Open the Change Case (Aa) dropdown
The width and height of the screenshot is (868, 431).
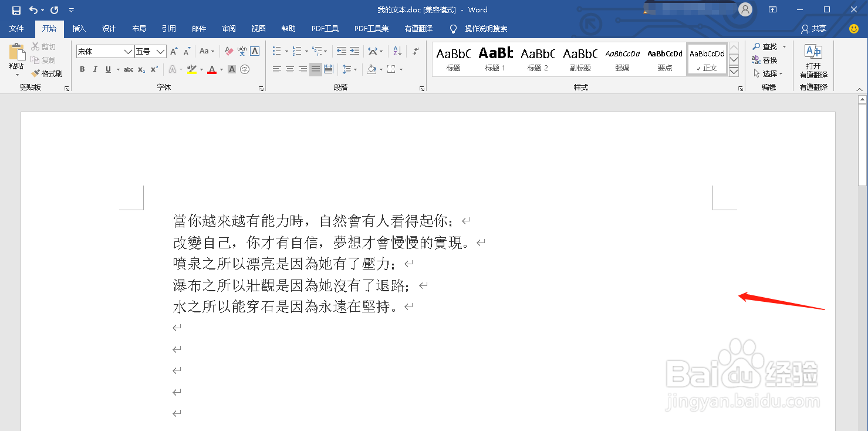coord(207,52)
